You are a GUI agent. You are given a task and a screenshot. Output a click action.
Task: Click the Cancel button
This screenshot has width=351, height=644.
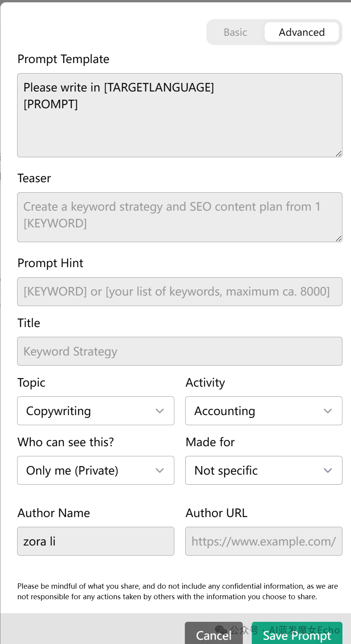214,634
